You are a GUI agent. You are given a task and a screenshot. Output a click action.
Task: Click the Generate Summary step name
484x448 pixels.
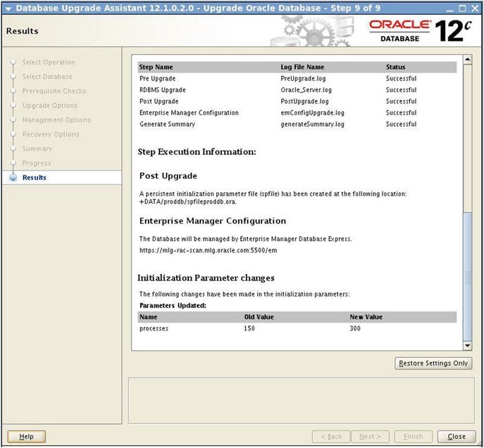[x=167, y=125]
